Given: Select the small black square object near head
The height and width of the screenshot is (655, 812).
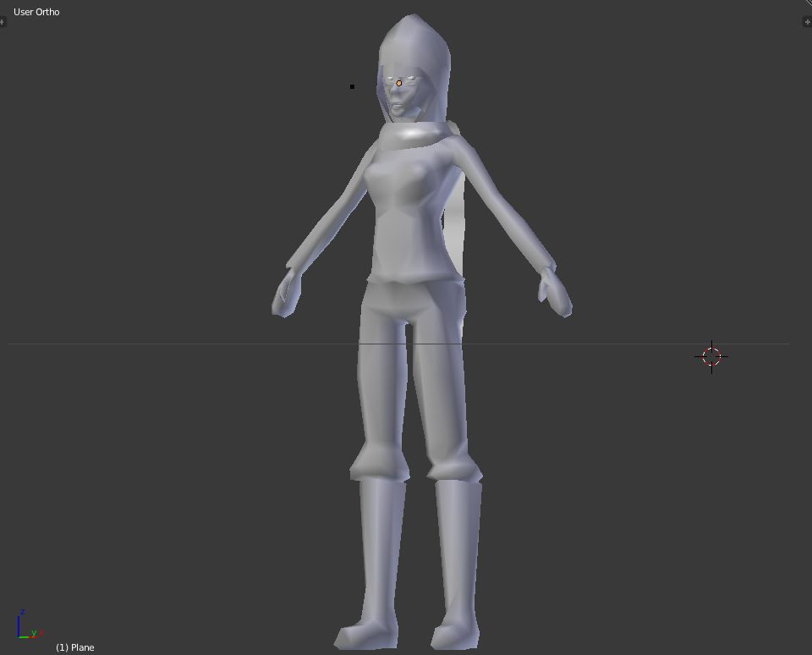Looking at the screenshot, I should coord(352,86).
